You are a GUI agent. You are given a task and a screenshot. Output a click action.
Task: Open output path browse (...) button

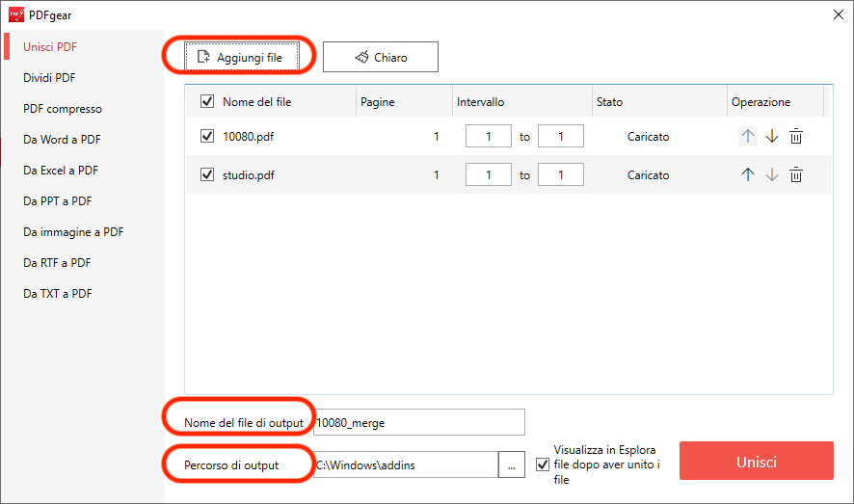(x=511, y=465)
